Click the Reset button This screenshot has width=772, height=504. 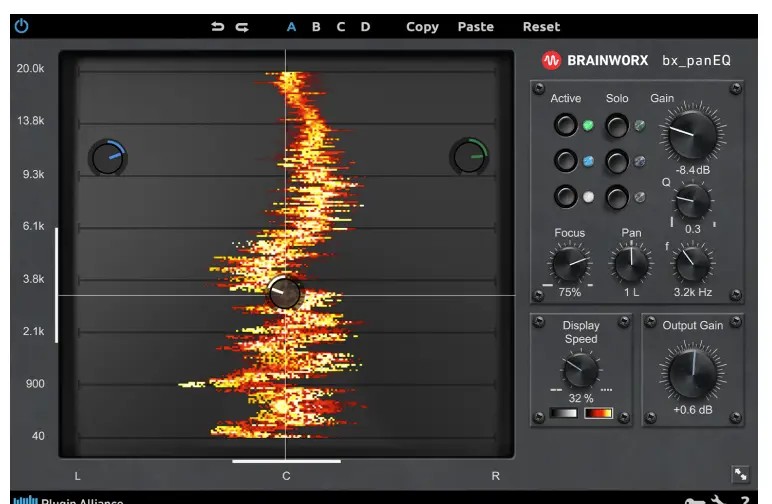[x=541, y=27]
